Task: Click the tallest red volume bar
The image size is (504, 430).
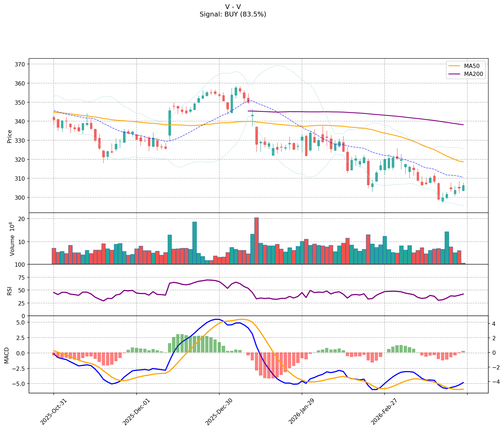Action: coord(256,241)
